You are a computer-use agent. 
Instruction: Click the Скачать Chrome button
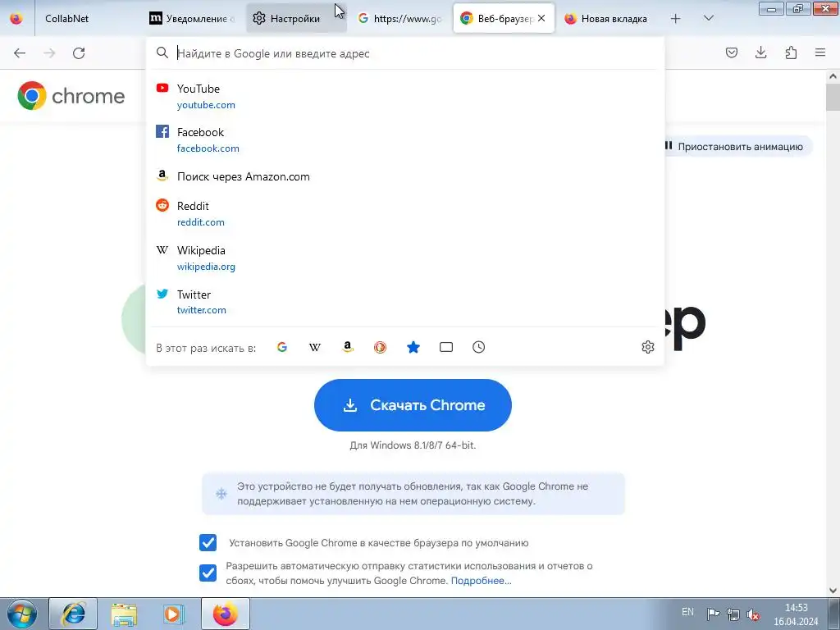(x=413, y=405)
